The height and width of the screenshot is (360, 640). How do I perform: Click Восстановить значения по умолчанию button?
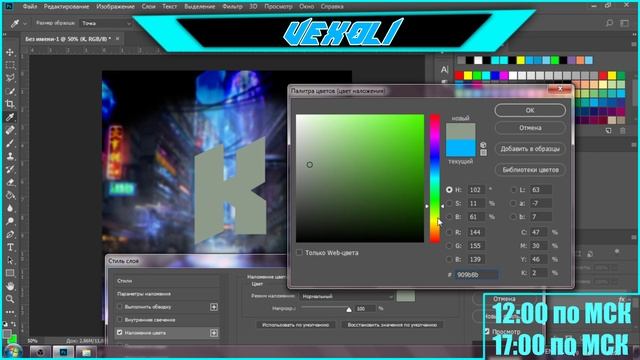point(392,325)
